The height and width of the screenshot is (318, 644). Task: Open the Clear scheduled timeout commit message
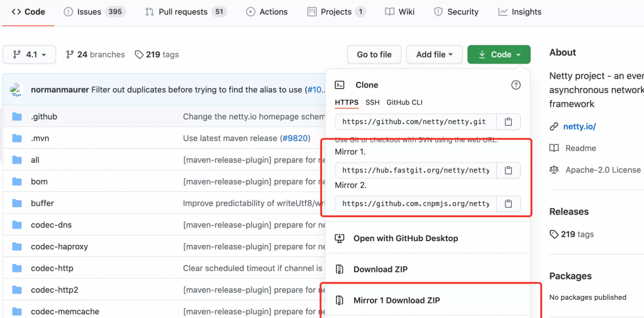pos(253,269)
